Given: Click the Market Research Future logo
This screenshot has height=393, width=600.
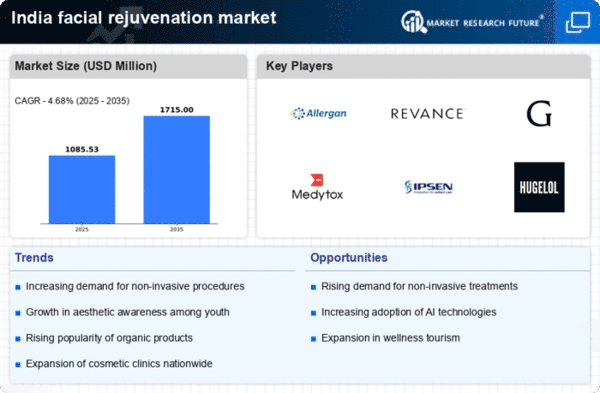Looking at the screenshot, I should [x=472, y=22].
